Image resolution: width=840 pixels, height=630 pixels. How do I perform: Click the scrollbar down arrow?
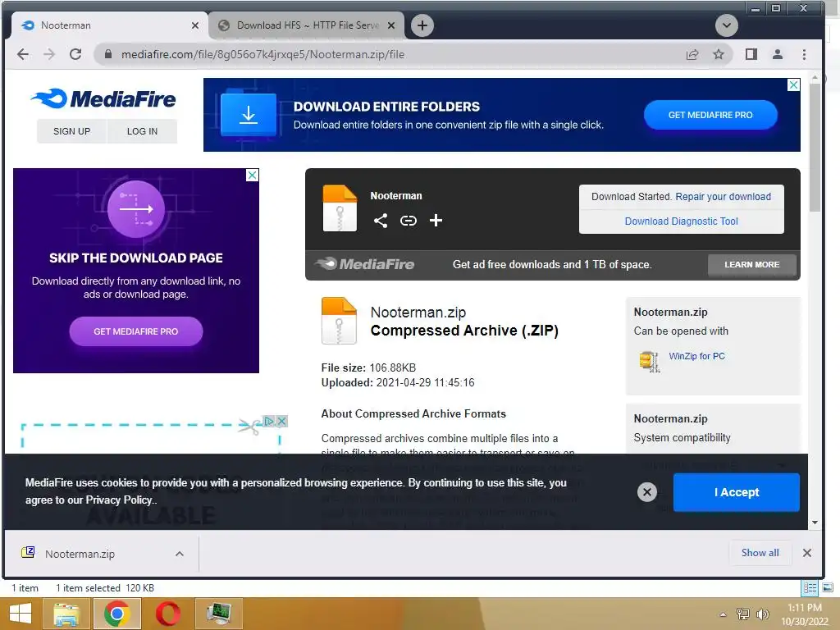tap(815, 523)
